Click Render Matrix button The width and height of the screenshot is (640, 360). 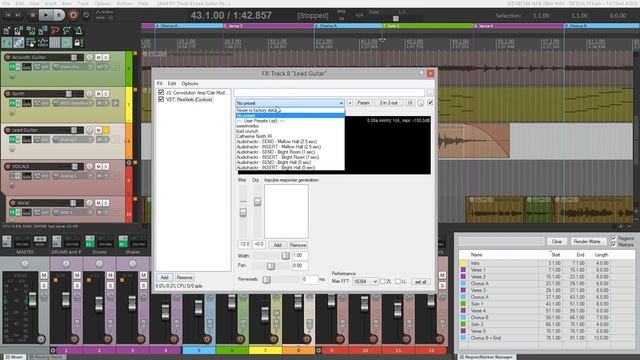pos(587,241)
